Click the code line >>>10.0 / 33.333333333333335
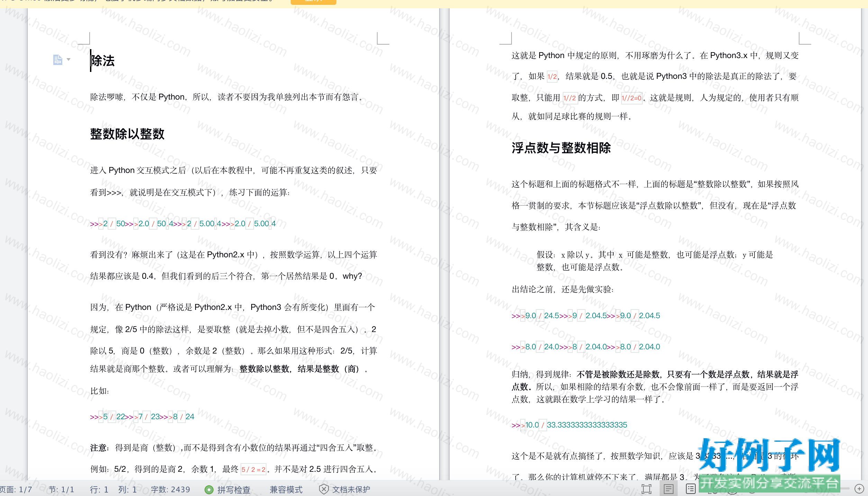Viewport: 868px width, 496px height. (569, 425)
